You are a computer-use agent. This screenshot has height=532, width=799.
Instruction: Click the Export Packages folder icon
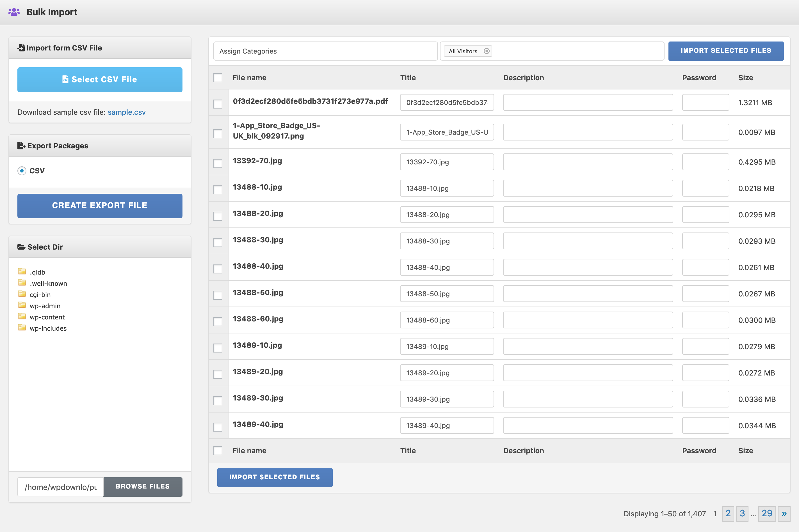(21, 146)
